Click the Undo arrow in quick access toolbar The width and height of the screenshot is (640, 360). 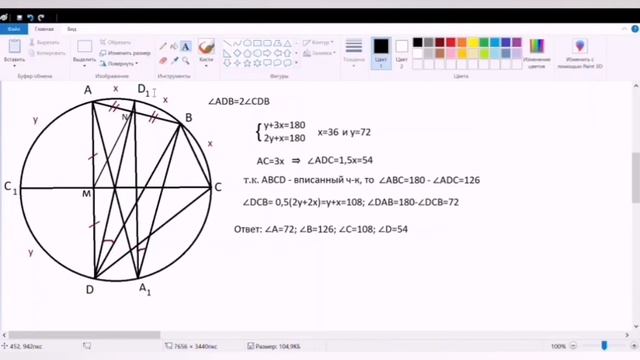tap(30, 18)
